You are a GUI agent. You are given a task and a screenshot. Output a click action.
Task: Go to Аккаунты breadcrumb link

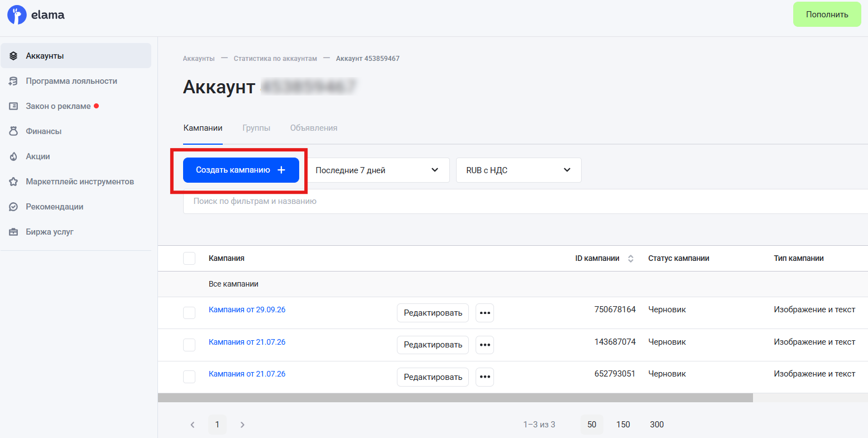click(x=199, y=59)
